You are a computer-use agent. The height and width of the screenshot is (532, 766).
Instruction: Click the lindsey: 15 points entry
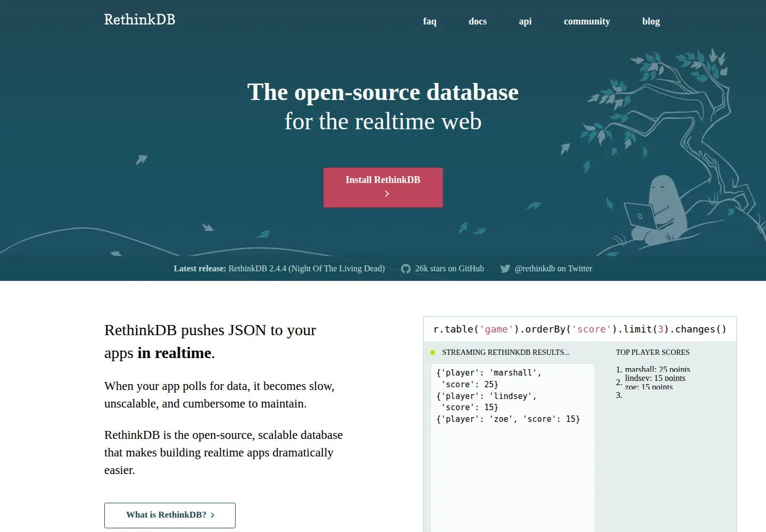point(655,378)
